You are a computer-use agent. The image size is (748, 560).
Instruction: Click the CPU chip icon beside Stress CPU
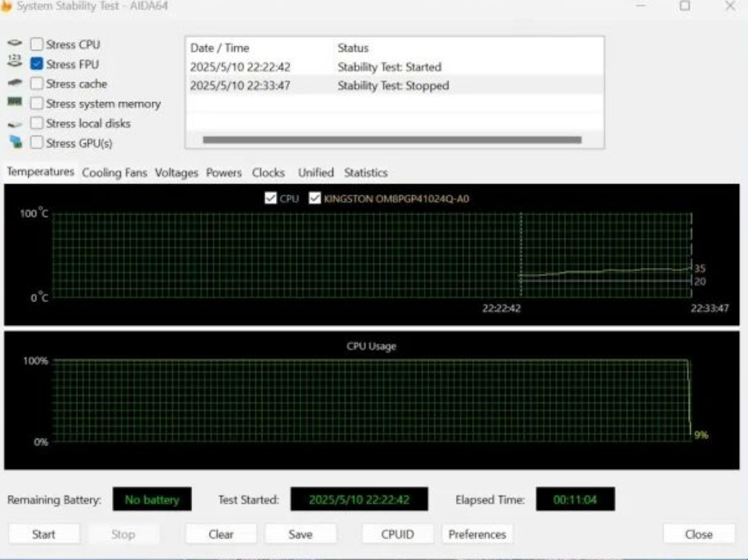click(14, 45)
